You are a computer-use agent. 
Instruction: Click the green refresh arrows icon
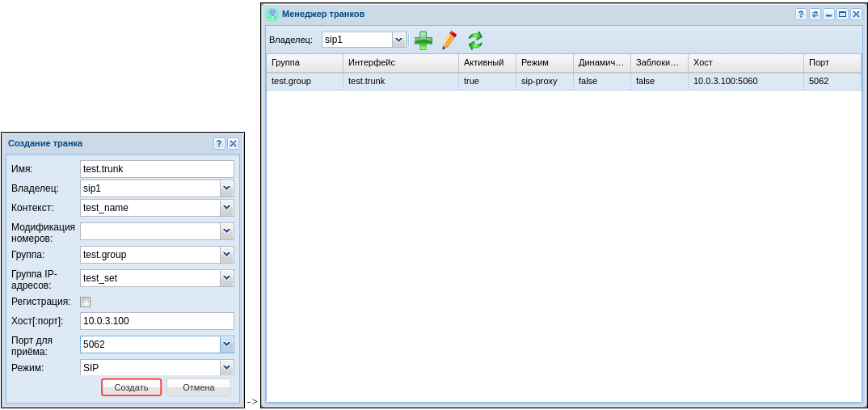coord(475,41)
